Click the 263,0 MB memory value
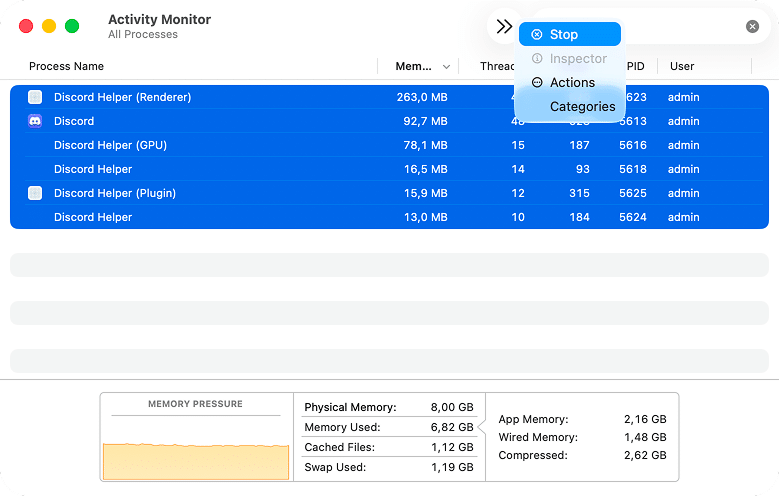The height and width of the screenshot is (496, 779). [422, 97]
